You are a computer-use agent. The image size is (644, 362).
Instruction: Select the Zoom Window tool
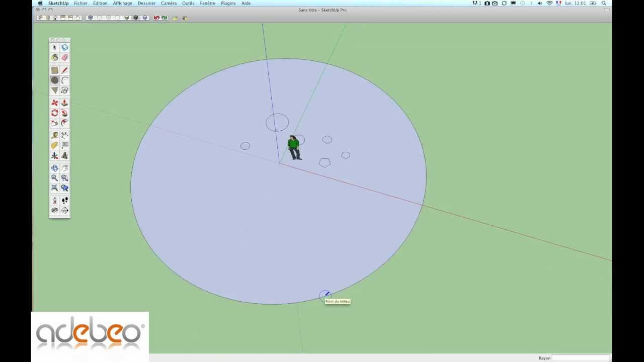pyautogui.click(x=64, y=178)
